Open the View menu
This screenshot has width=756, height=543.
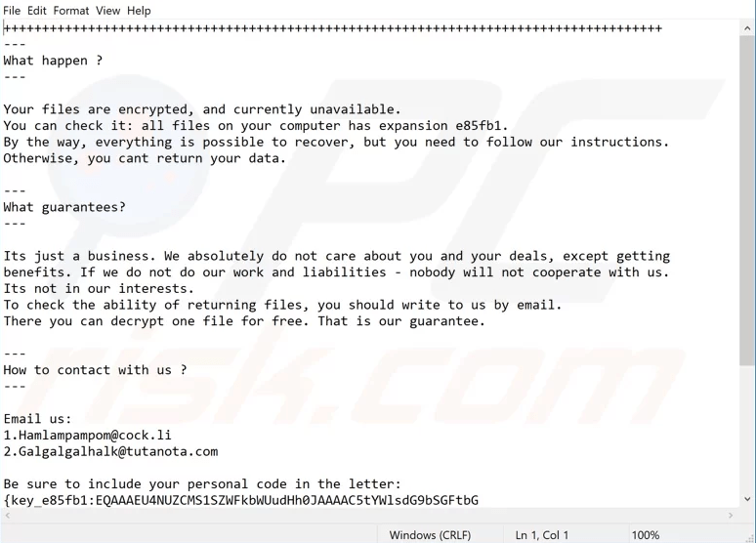[x=107, y=11]
